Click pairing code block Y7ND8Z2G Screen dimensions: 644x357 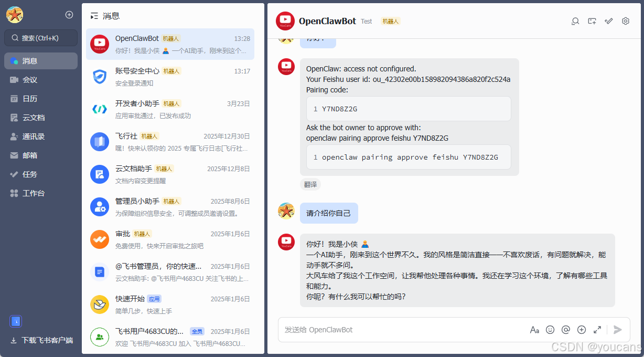pyautogui.click(x=409, y=109)
